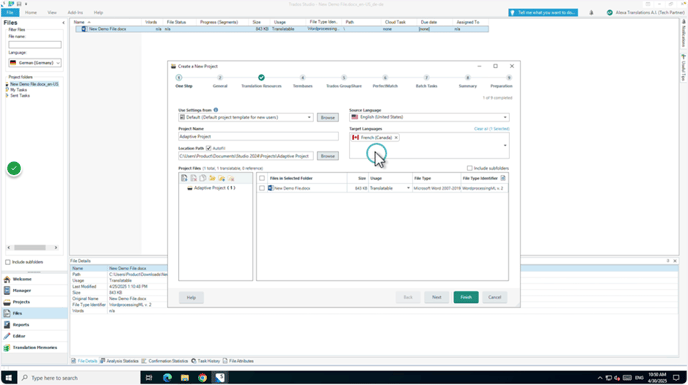Open the Translation Memories view

pos(34,348)
